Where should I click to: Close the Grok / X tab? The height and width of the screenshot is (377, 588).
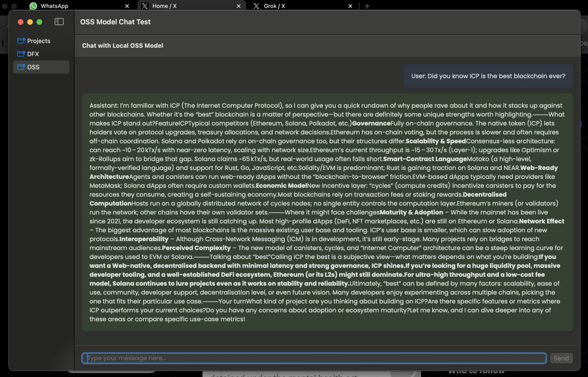350,6
